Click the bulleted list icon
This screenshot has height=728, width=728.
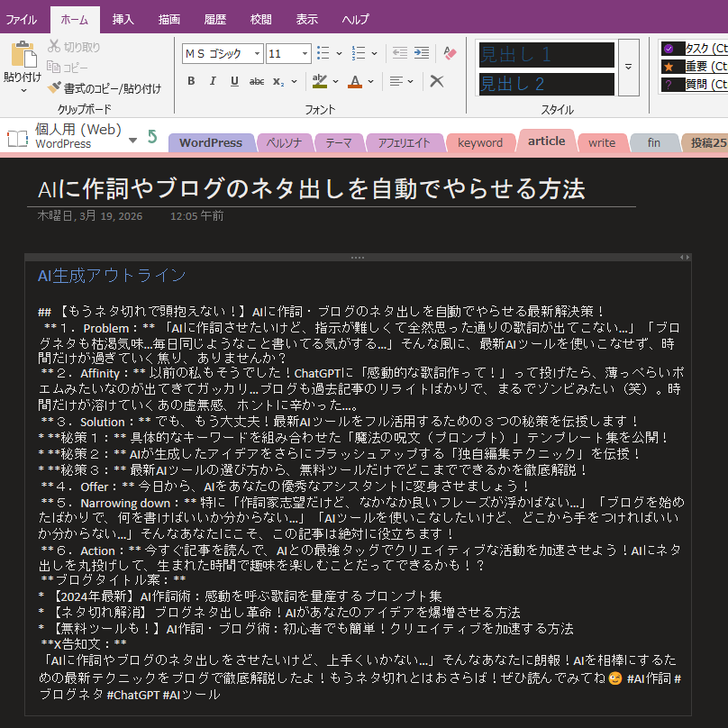[323, 53]
